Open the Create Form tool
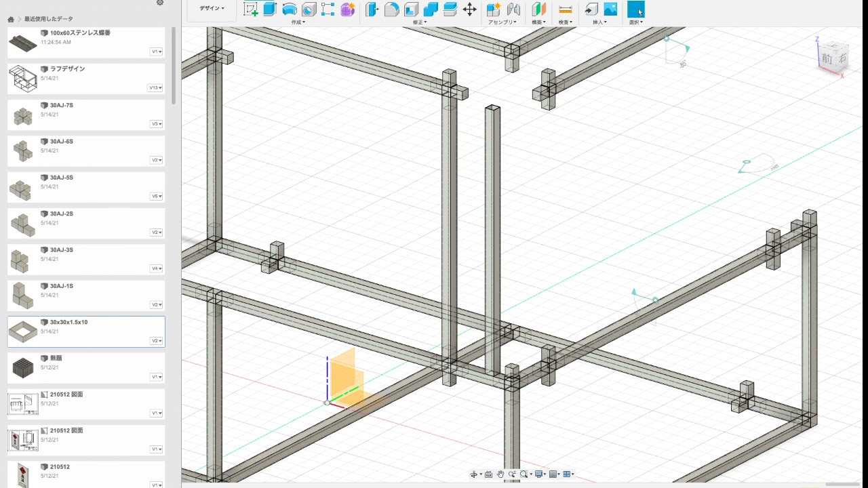The image size is (868, 488). point(348,9)
